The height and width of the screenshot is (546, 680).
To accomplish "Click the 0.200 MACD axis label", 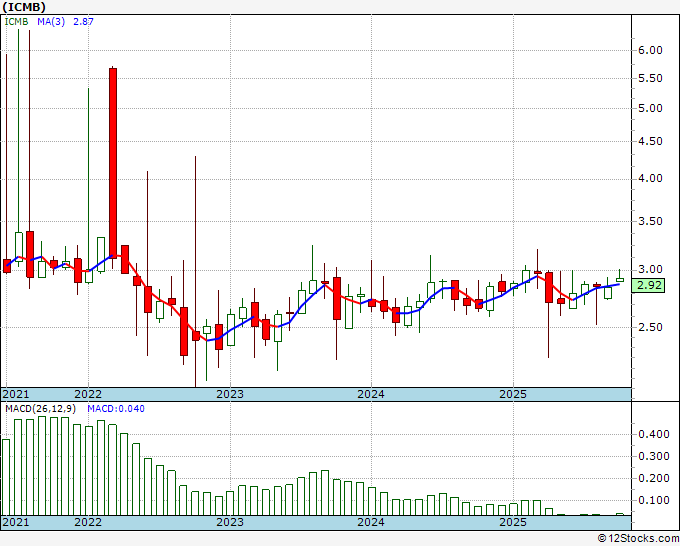I will (x=654, y=479).
